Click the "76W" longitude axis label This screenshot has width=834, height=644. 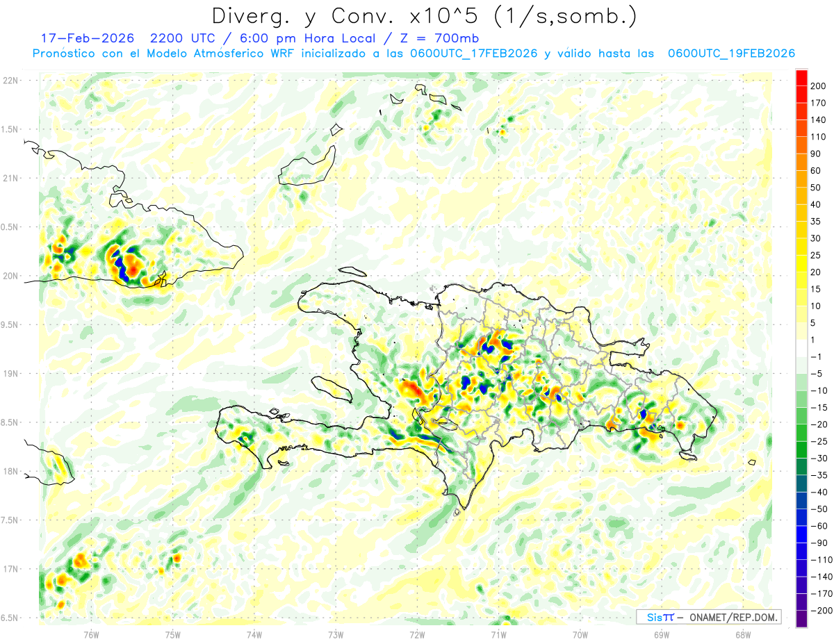(x=92, y=635)
